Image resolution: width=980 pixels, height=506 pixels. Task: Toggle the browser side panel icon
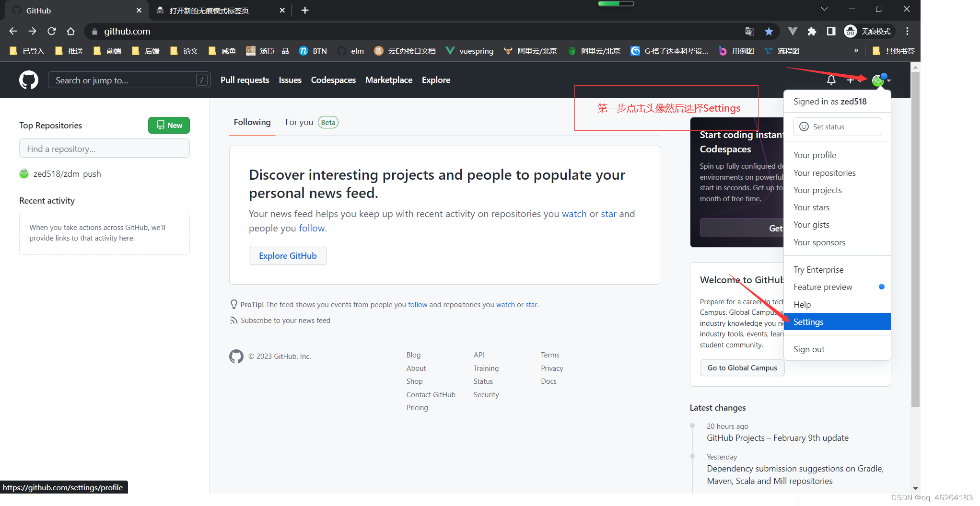coord(831,31)
